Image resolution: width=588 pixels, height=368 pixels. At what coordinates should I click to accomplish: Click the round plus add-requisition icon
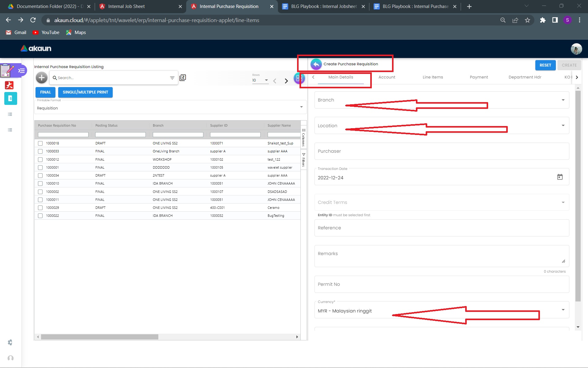click(42, 78)
